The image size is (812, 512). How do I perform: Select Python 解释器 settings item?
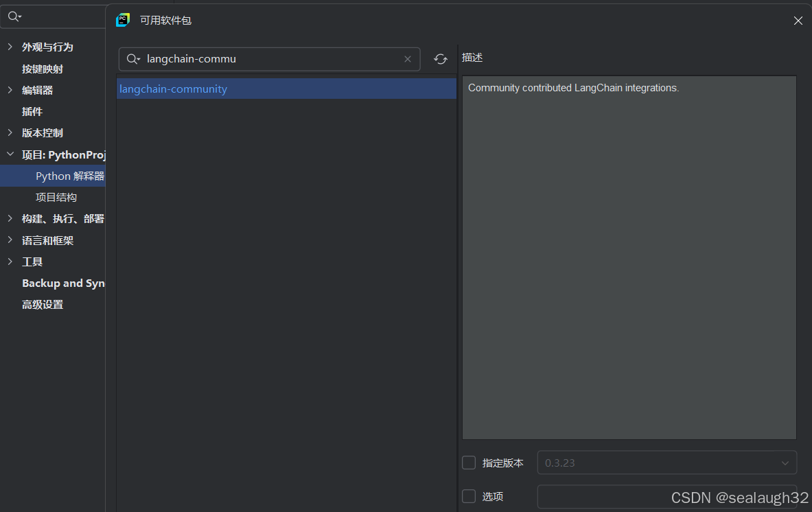(x=52, y=176)
